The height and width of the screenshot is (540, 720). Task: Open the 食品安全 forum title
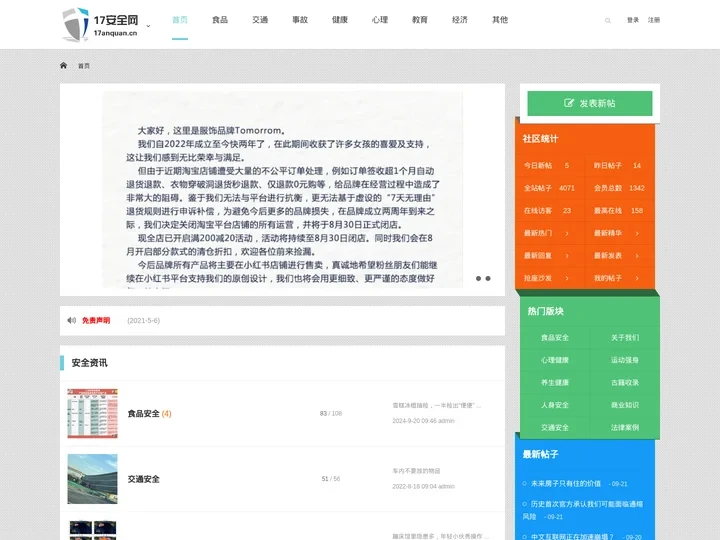tap(144, 414)
